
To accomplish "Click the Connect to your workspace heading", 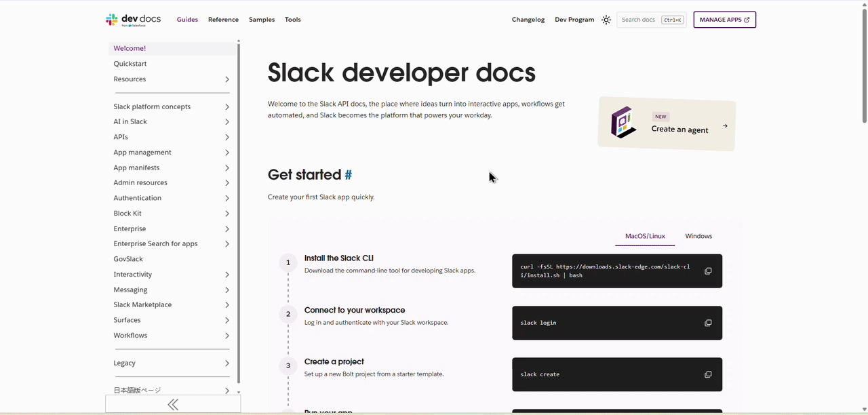I will click(355, 310).
